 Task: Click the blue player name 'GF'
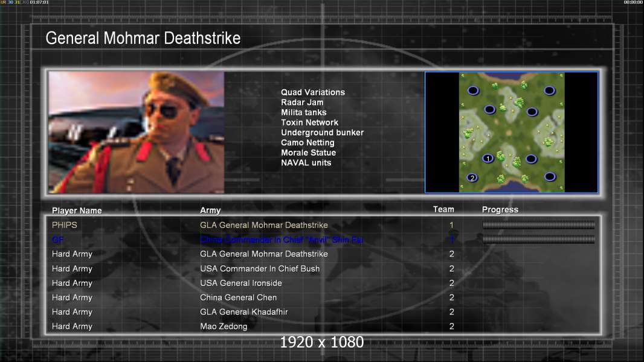pos(58,240)
